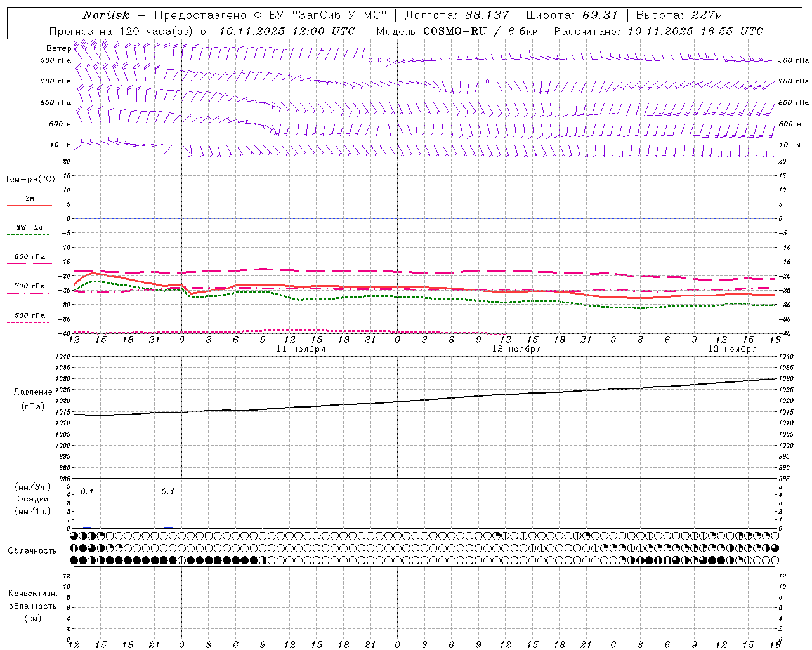Image resolution: width=812 pixels, height=650 pixels.
Task: Click the "(мм/1ч.)" precipitation unit label
Action: (x=33, y=512)
